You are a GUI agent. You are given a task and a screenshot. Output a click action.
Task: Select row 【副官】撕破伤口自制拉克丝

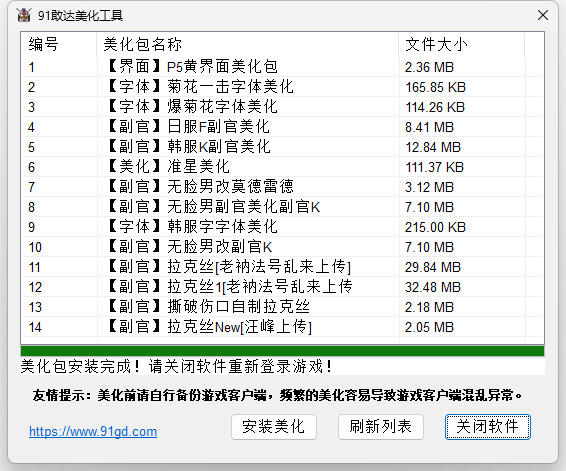pyautogui.click(x=282, y=307)
